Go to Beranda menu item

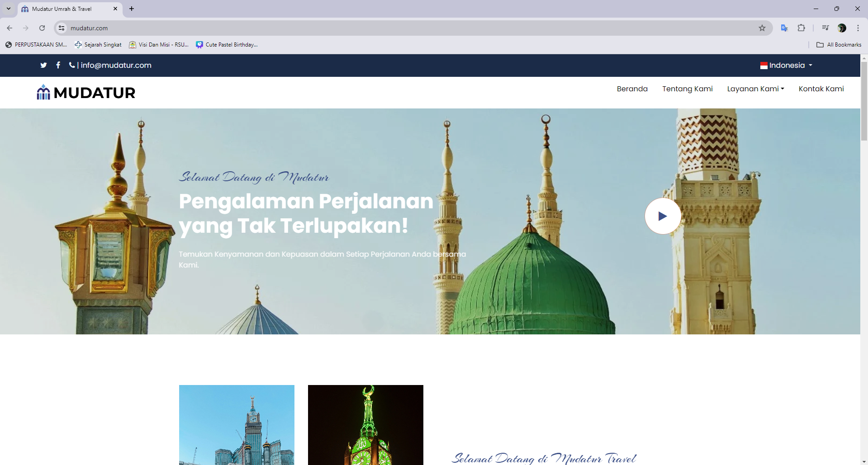click(x=632, y=89)
